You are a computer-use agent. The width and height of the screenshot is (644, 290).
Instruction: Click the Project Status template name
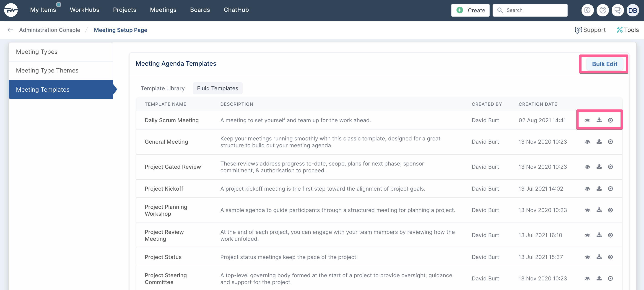point(163,257)
